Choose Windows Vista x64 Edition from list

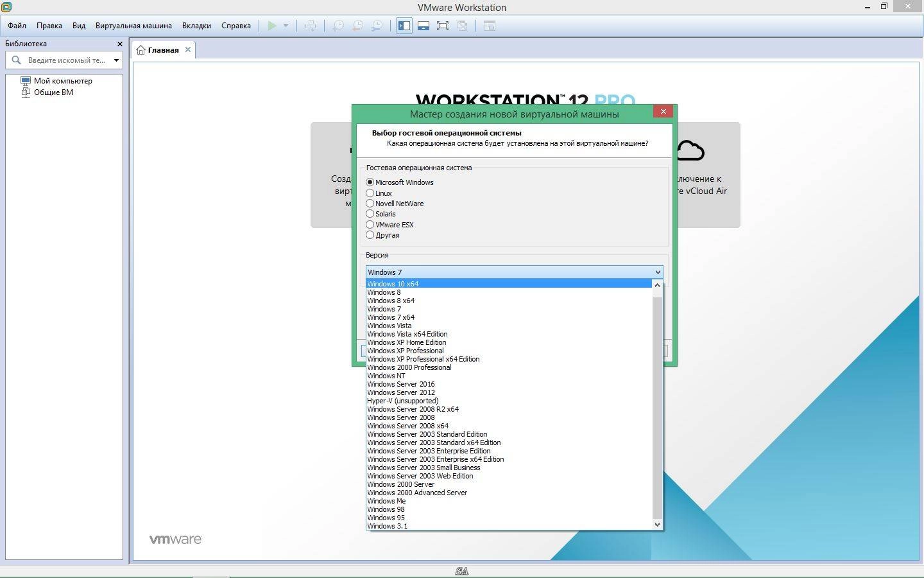pyautogui.click(x=509, y=334)
